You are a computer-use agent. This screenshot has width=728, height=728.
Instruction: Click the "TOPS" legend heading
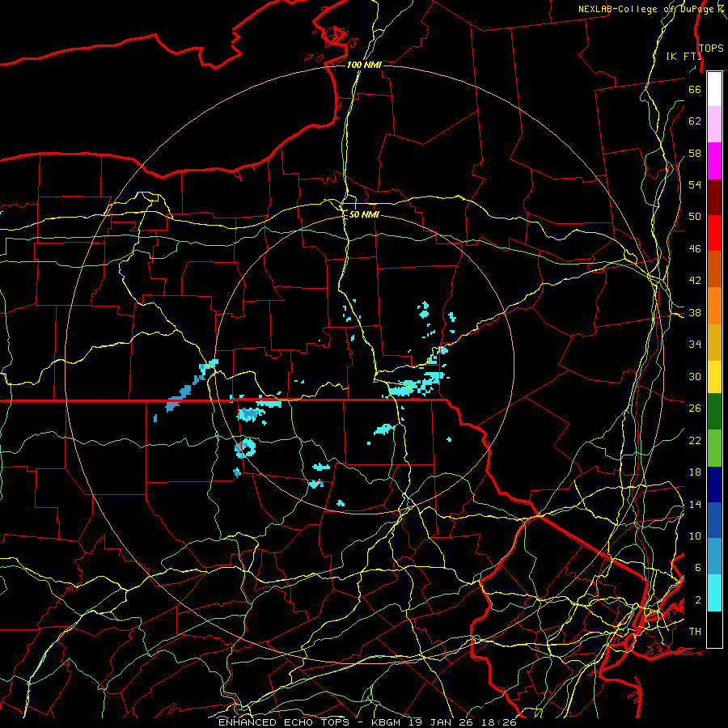point(711,49)
